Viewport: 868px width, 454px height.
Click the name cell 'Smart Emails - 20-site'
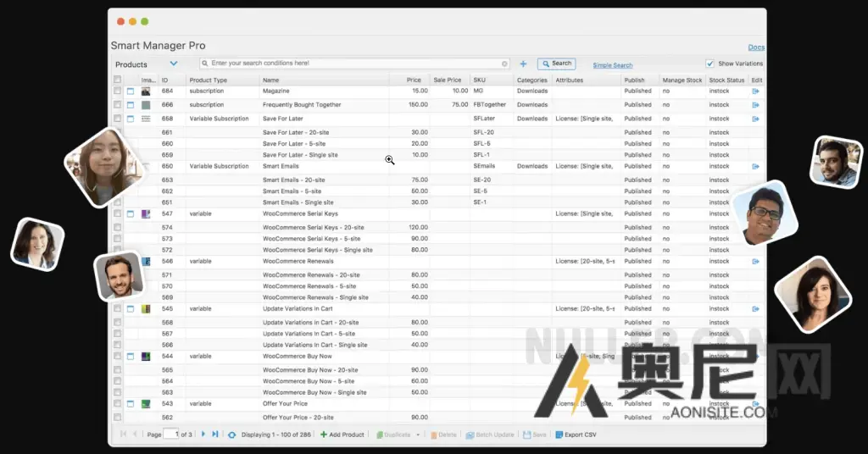tap(293, 180)
